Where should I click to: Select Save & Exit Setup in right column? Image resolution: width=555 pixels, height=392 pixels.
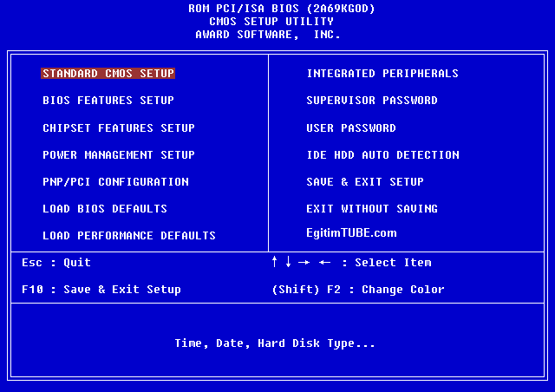coord(365,182)
